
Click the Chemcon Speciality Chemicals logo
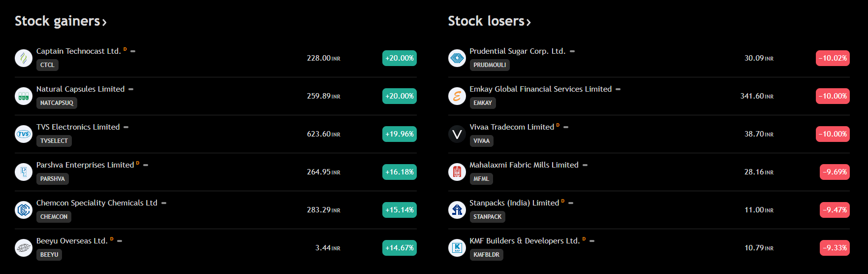coord(24,210)
